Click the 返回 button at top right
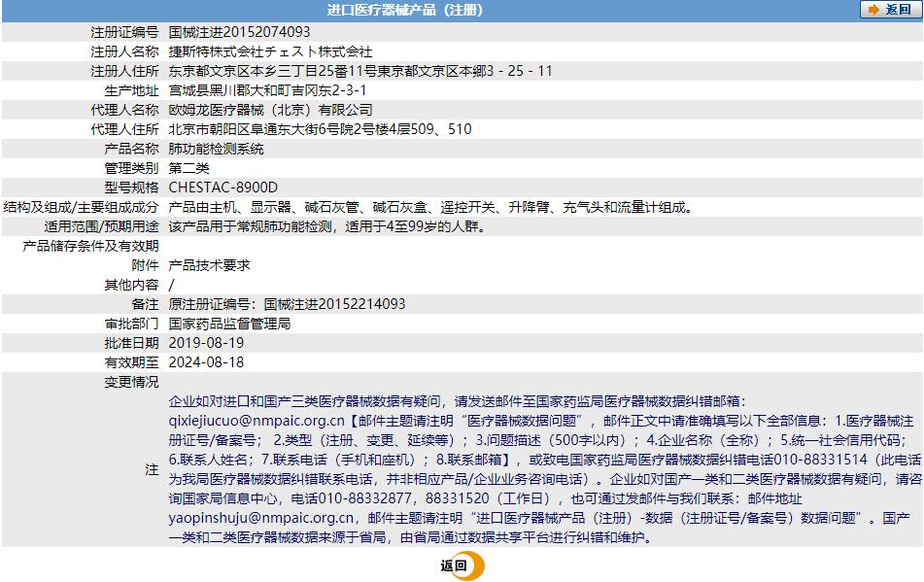 [x=890, y=10]
